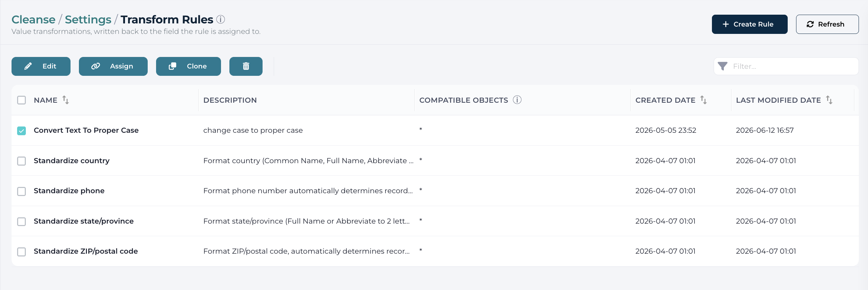Click the Assign button

coord(113,66)
